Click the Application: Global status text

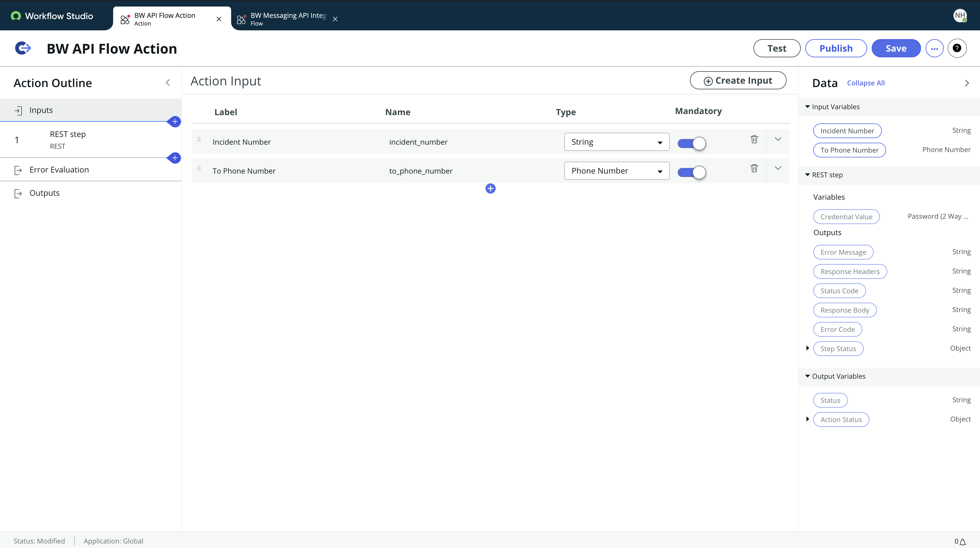click(x=113, y=541)
